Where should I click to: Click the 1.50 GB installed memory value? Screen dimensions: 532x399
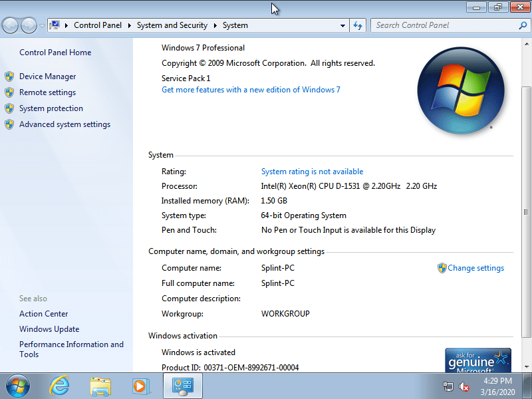coord(274,201)
